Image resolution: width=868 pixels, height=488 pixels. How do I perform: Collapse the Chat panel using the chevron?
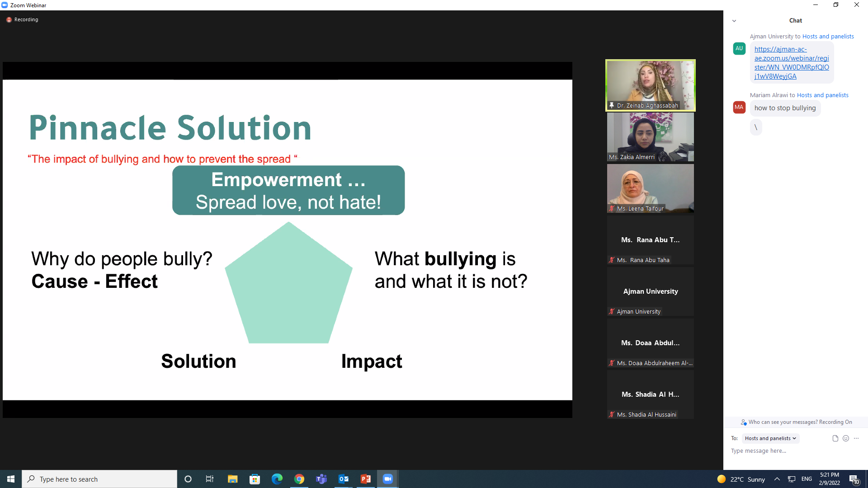[x=734, y=21]
